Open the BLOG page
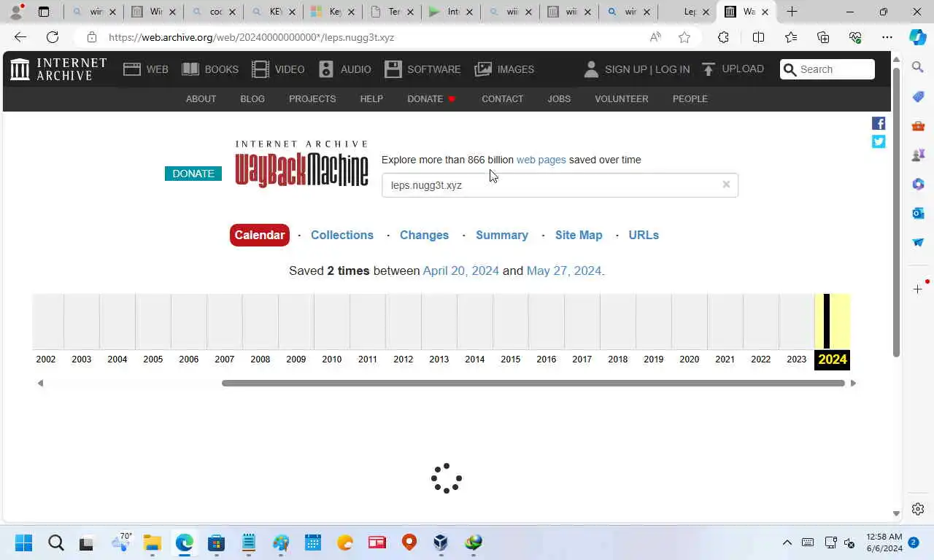 252,98
